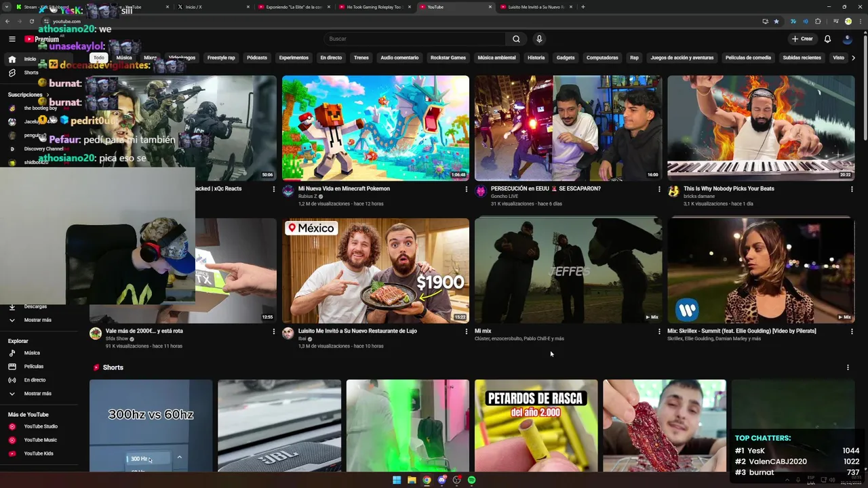Switch to the He Took Gaming Roleplay tab
The image size is (868, 488).
pos(374,7)
